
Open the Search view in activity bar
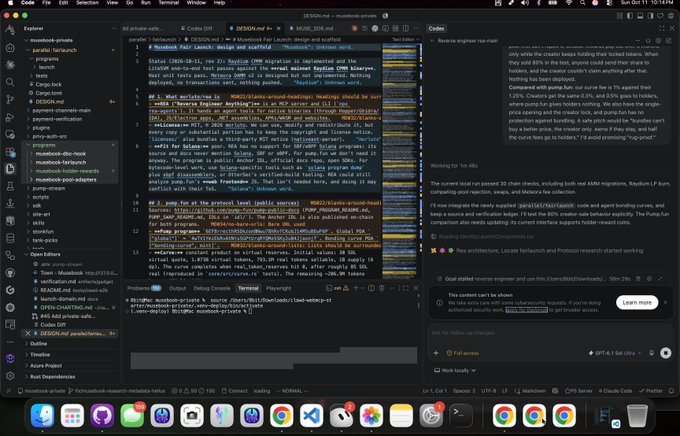point(10,82)
